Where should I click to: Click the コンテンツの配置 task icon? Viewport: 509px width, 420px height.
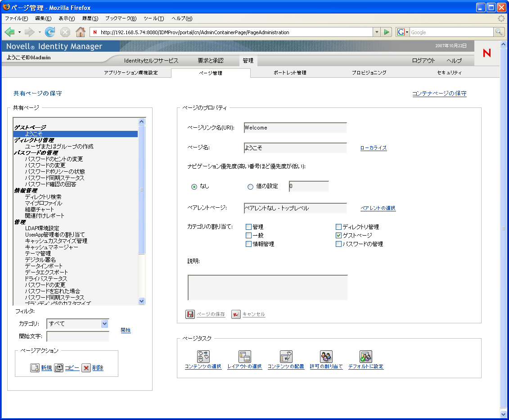[286, 357]
